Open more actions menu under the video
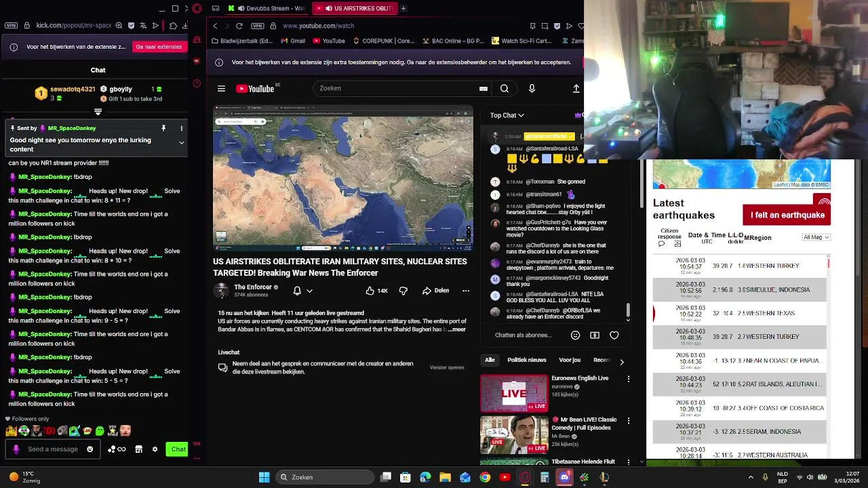 (466, 291)
